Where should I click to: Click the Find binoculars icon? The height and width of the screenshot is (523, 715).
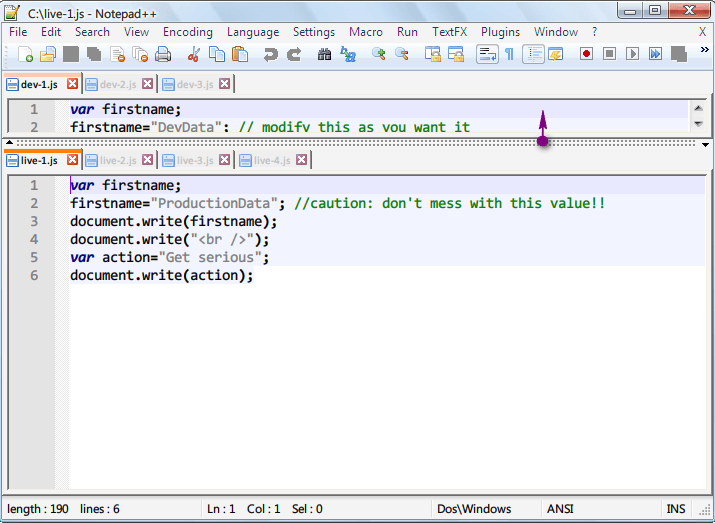pos(324,54)
